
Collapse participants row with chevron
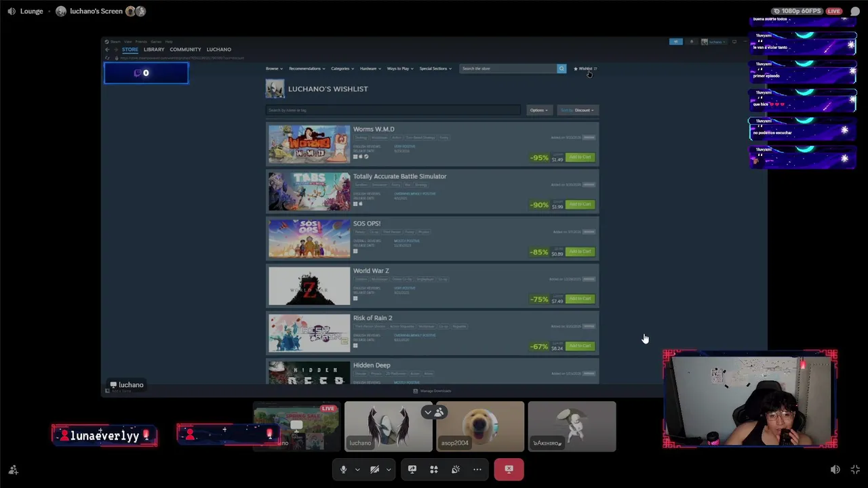point(427,411)
